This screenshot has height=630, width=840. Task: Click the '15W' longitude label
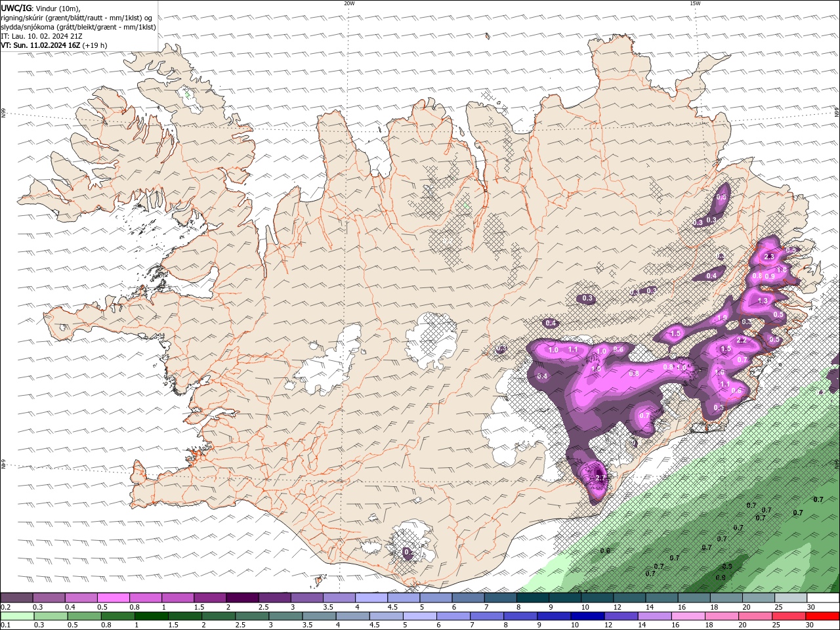[695, 3]
